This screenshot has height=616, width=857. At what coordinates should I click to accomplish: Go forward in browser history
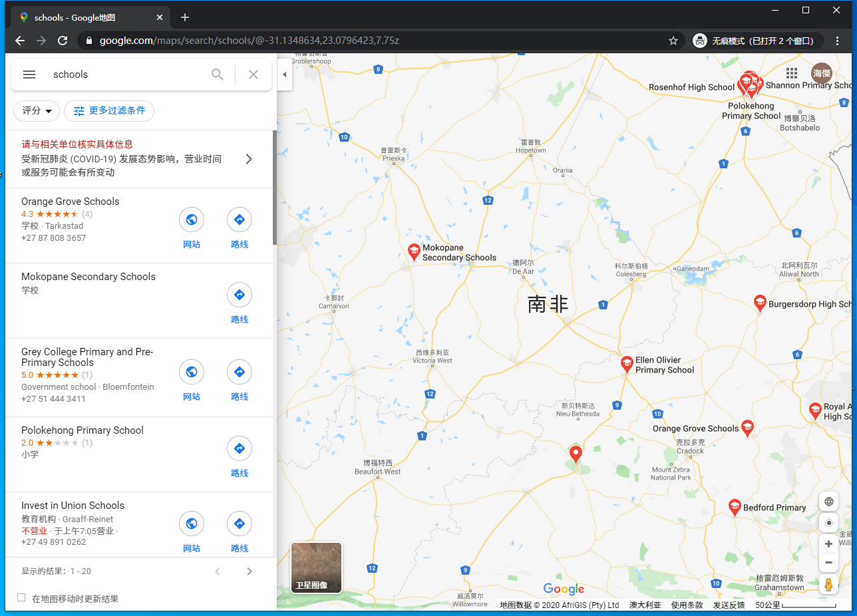click(x=41, y=41)
